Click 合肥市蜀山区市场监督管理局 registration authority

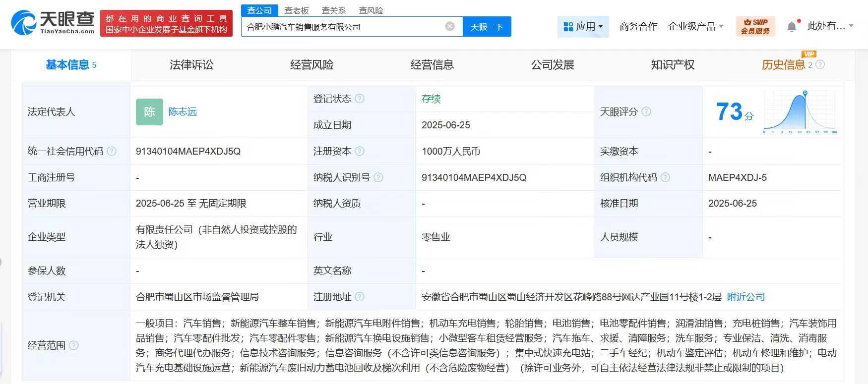pyautogui.click(x=197, y=297)
